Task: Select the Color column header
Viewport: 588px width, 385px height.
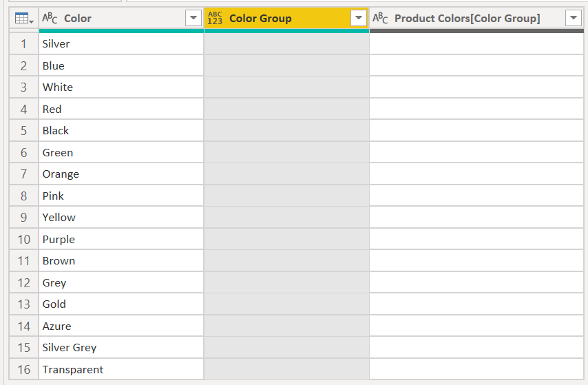Action: click(110, 19)
